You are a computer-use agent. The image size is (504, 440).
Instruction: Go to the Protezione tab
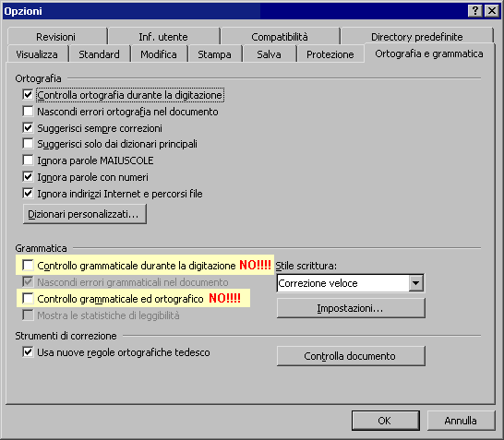tap(330, 54)
